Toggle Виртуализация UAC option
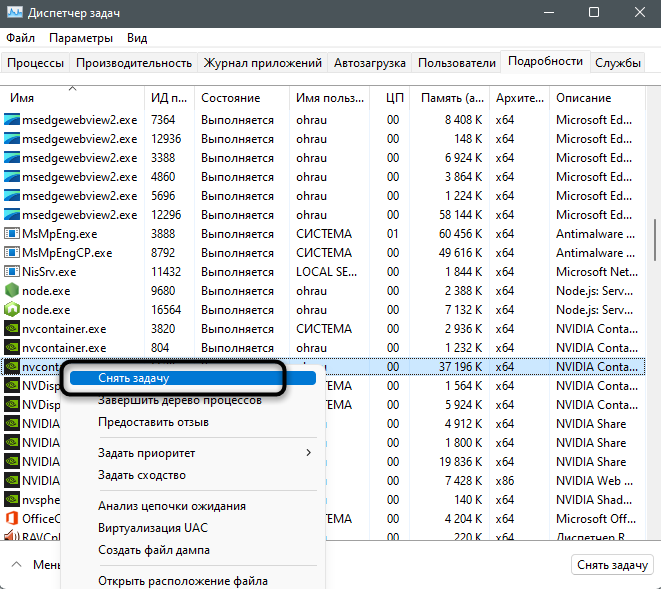Screen dimensions: 661x589 (153, 527)
